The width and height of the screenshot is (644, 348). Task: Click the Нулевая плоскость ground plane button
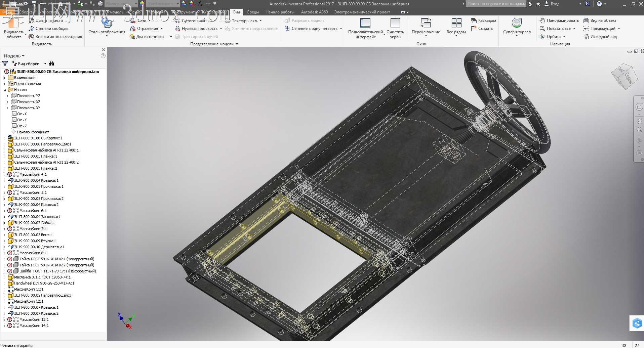196,29
